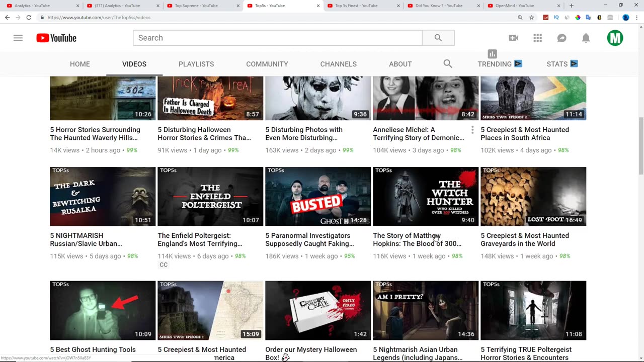Select the VIDEOS channel tab
The image size is (644, 362).
tap(134, 64)
